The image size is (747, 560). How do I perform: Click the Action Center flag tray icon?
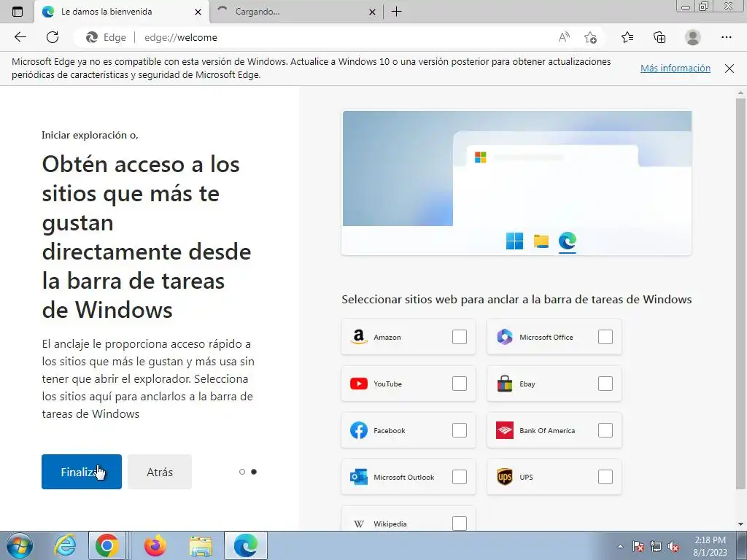coord(638,546)
